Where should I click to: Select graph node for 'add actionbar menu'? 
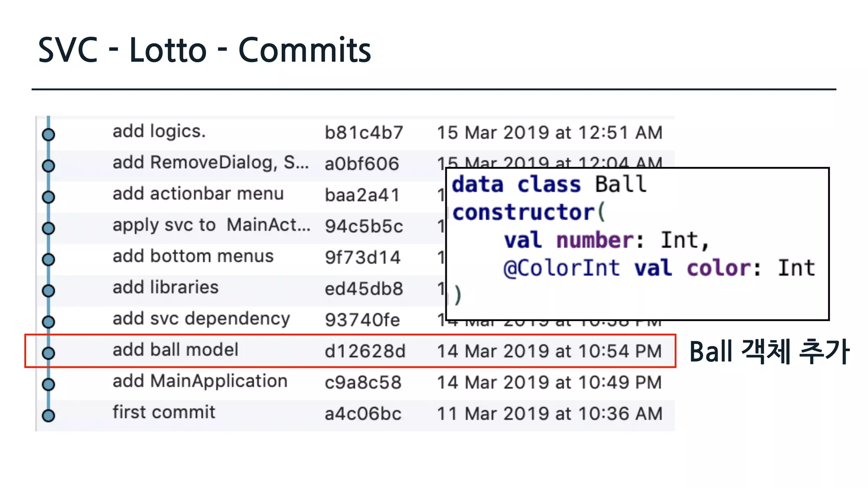tap(48, 197)
